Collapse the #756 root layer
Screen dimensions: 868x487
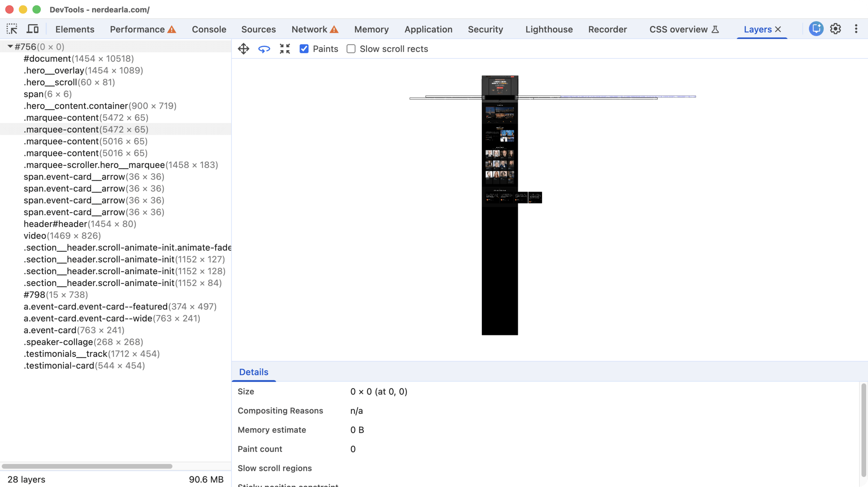[10, 47]
